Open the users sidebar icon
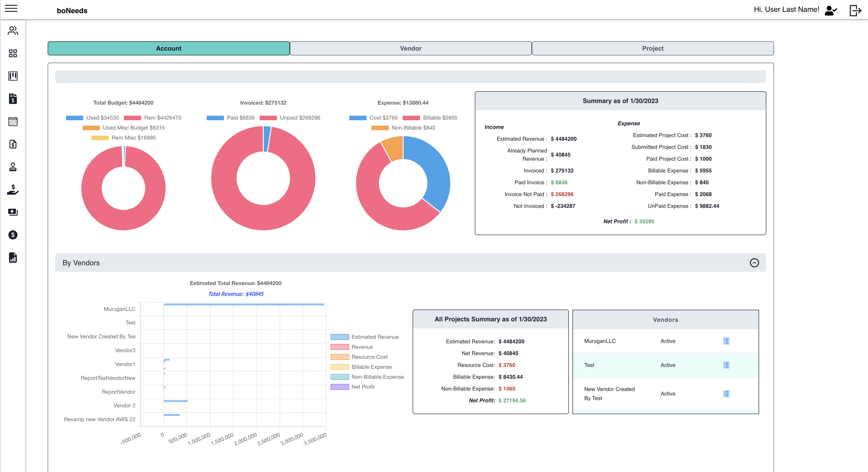The height and width of the screenshot is (472, 868). tap(13, 31)
